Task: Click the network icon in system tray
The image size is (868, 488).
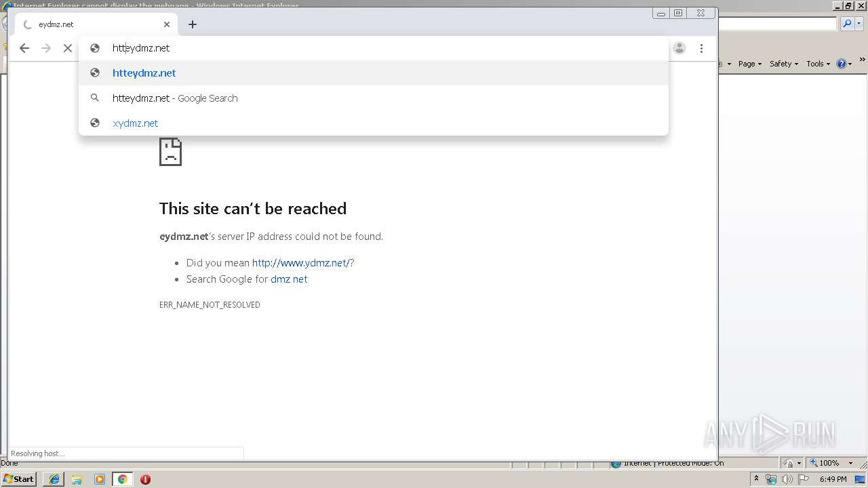Action: 771,479
